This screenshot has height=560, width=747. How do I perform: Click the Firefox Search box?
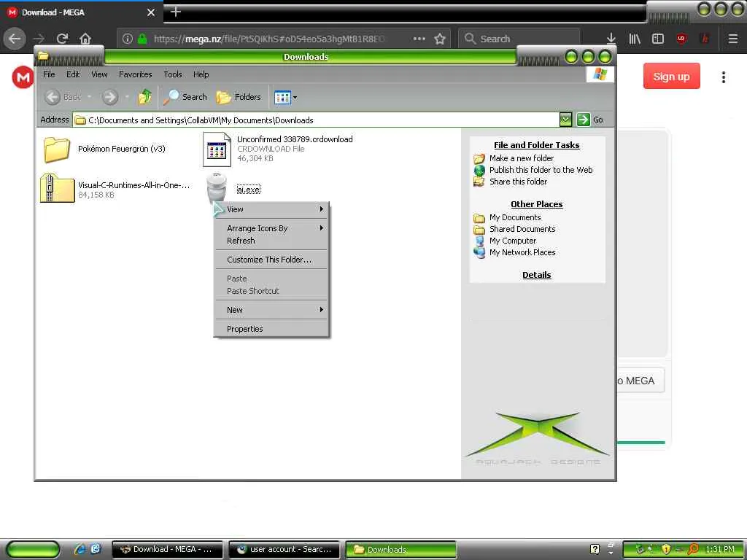tap(519, 39)
